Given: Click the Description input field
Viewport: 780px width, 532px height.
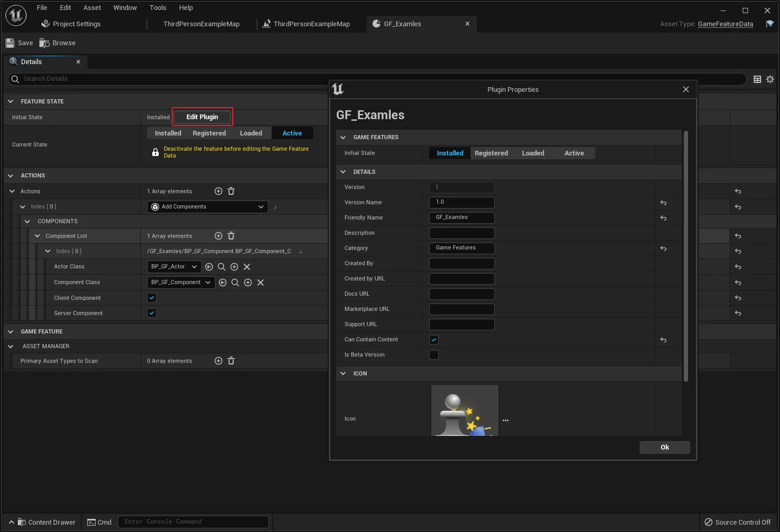Looking at the screenshot, I should point(462,233).
